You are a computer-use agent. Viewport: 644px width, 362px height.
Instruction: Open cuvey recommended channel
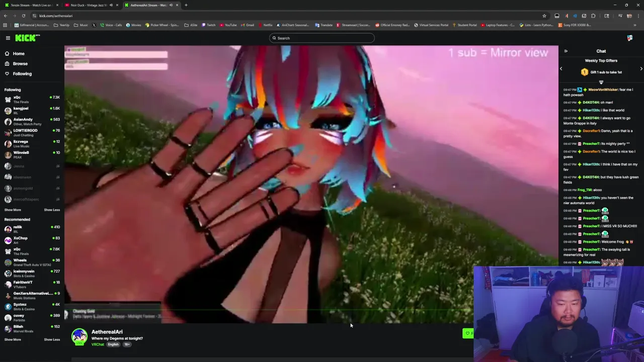coord(32,318)
